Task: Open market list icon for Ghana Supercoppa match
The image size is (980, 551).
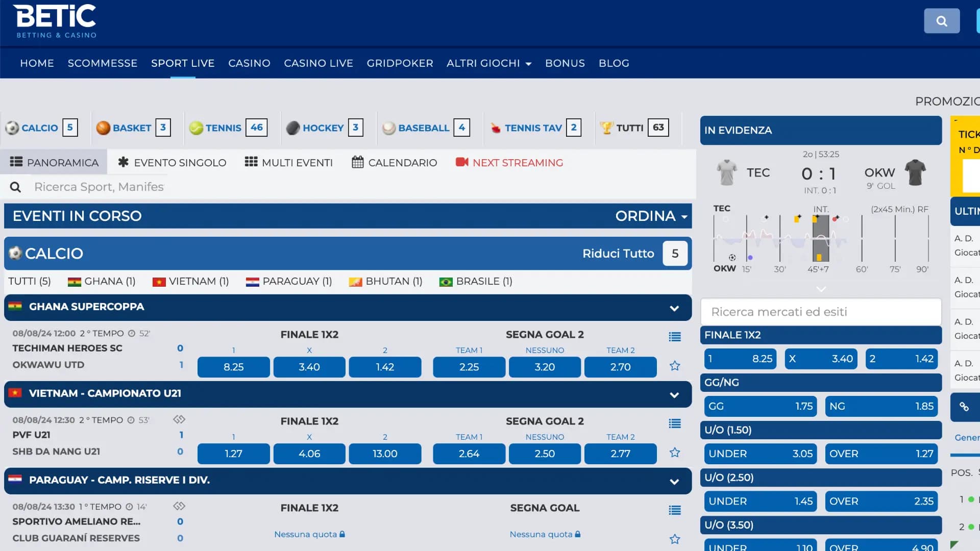Action: coord(675,337)
